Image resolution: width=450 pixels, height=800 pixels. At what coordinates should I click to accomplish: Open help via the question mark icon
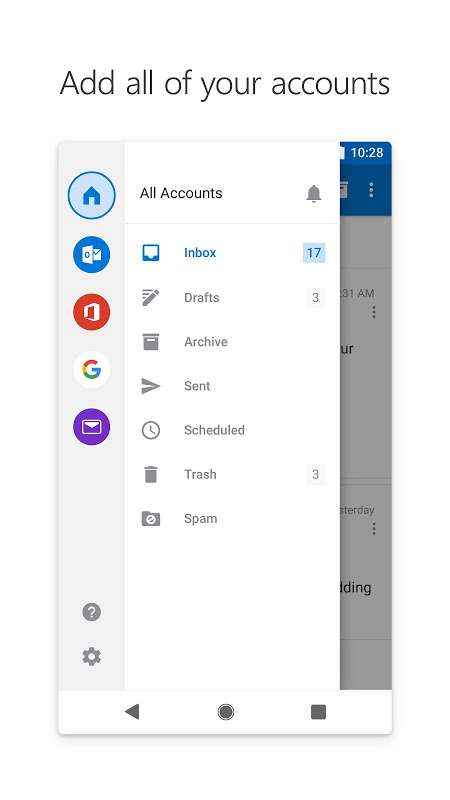coord(92,612)
